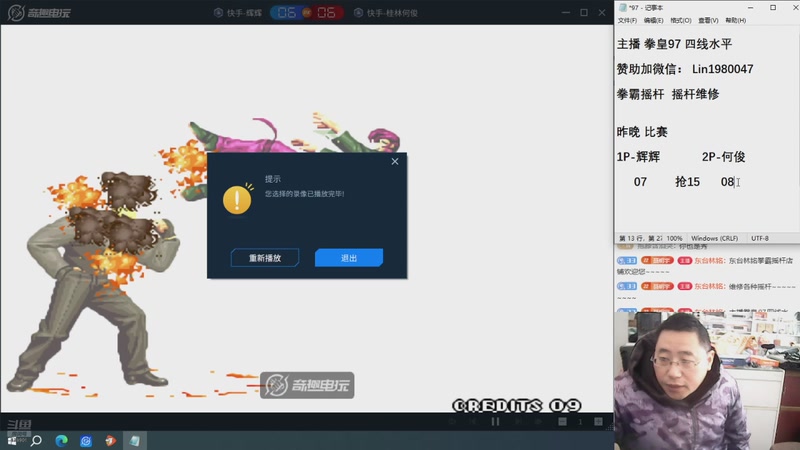Click the text 抢15 in Notepad
The width and height of the screenshot is (800, 450).
[x=687, y=182]
